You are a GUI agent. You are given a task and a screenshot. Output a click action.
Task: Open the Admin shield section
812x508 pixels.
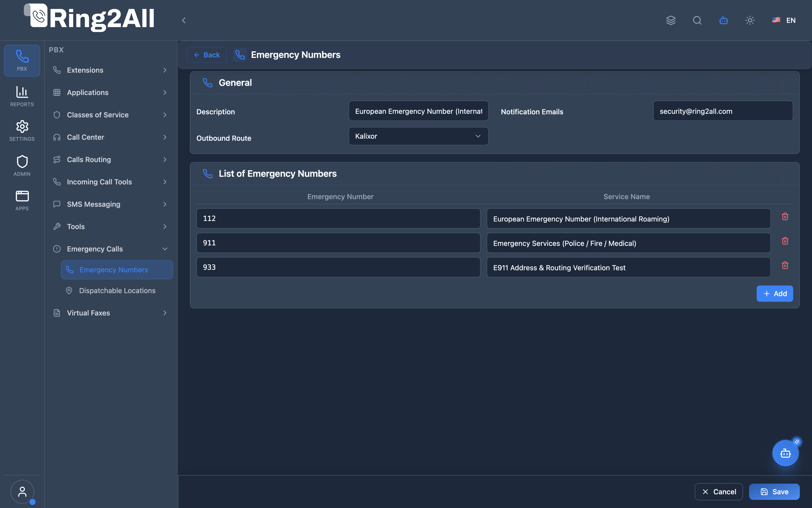[22, 166]
